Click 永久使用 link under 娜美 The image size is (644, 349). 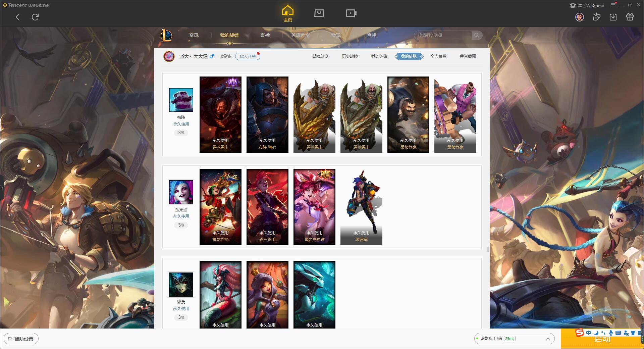[x=181, y=309]
